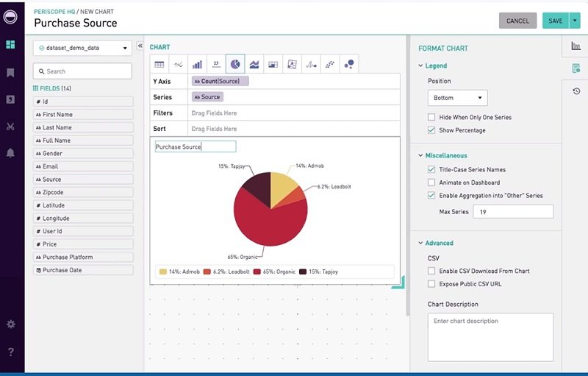
Task: Click the search magnifier icon
Action: coord(42,71)
